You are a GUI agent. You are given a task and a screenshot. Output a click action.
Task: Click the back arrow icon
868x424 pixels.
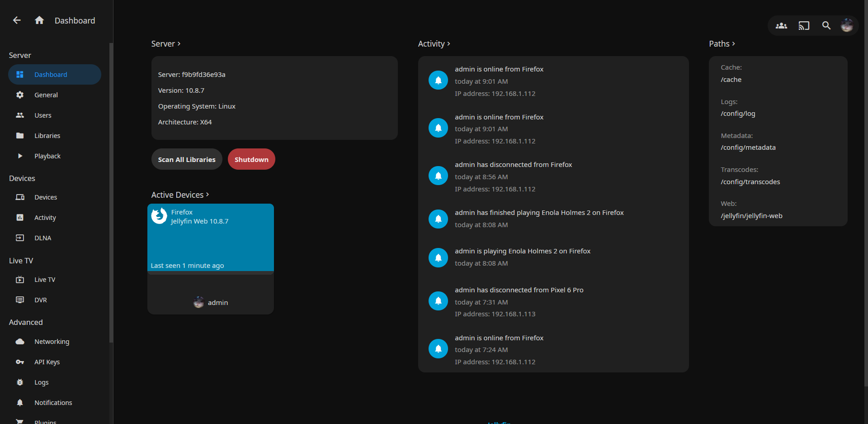17,20
